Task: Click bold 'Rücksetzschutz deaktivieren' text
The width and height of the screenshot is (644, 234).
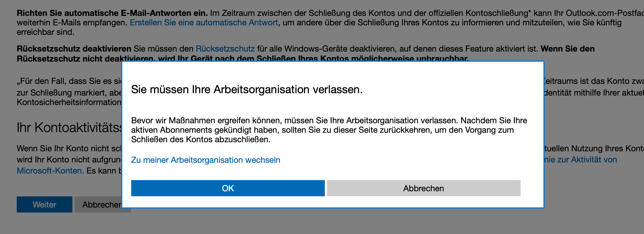Action: tap(74, 49)
